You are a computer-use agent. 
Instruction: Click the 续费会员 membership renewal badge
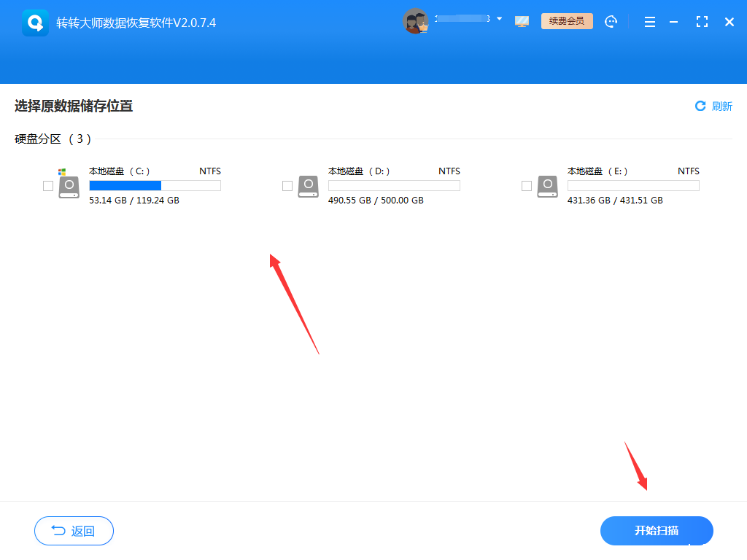pyautogui.click(x=567, y=21)
